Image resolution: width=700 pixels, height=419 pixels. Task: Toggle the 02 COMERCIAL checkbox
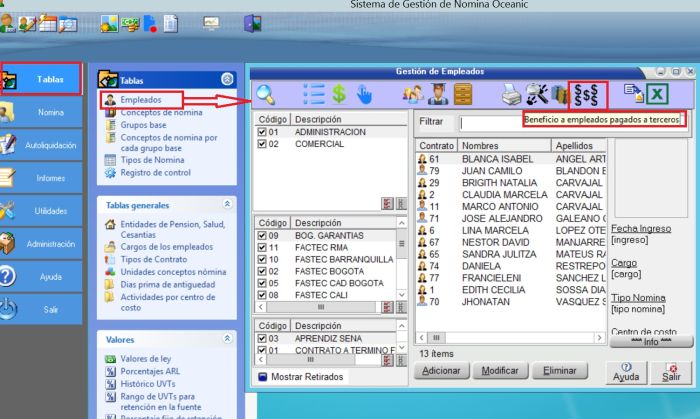261,144
